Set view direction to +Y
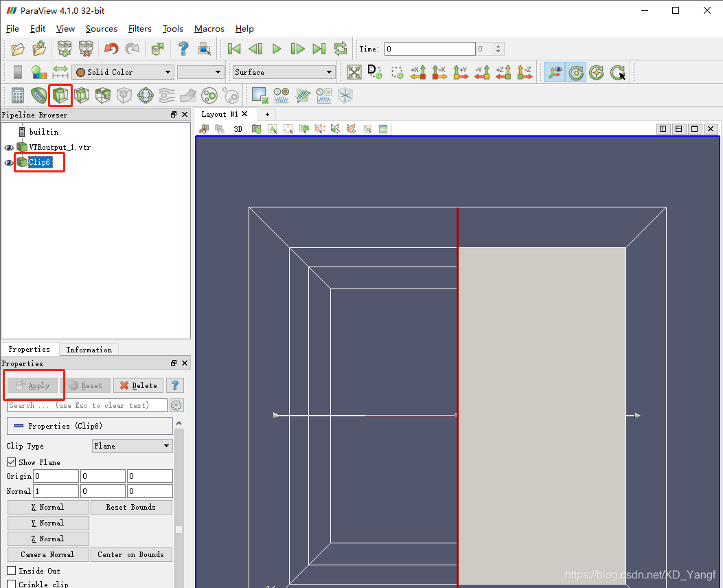This screenshot has height=588, width=723. (x=461, y=72)
